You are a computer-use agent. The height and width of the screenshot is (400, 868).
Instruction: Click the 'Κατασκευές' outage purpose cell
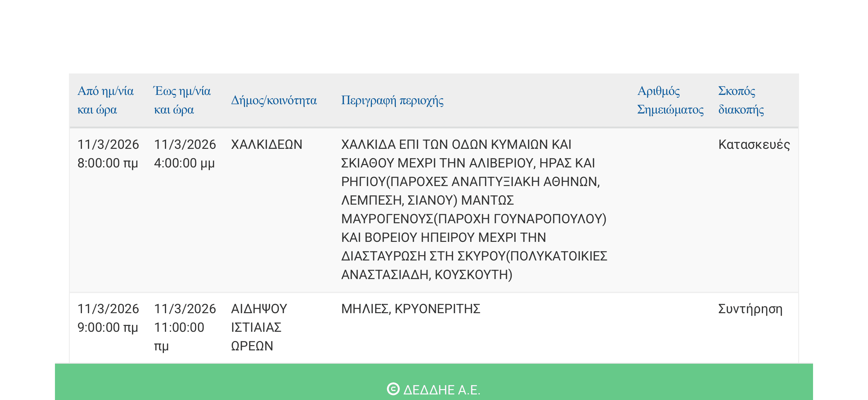[x=754, y=144]
